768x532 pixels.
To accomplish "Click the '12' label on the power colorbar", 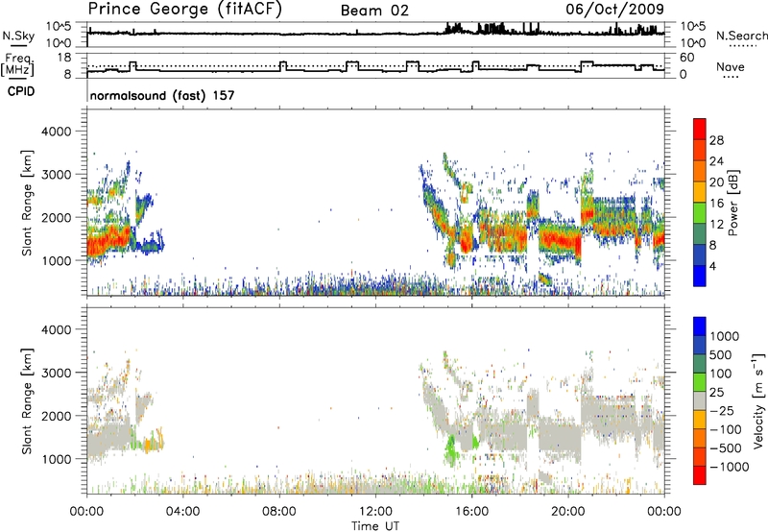I will [716, 224].
